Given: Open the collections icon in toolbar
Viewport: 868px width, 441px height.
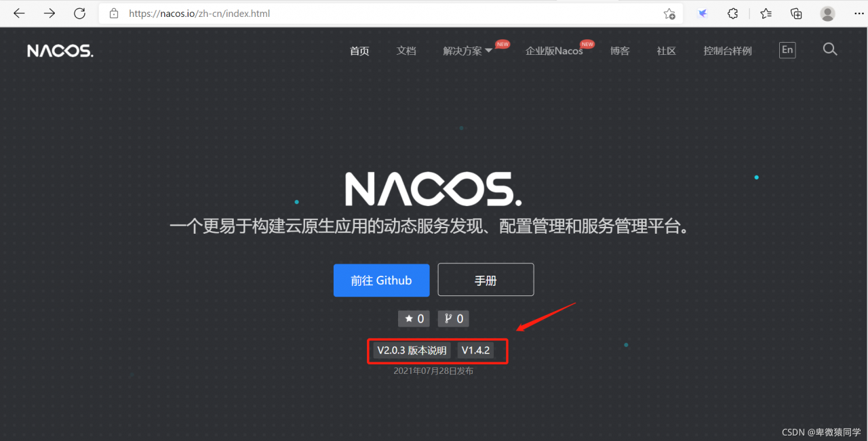Looking at the screenshot, I should point(796,14).
